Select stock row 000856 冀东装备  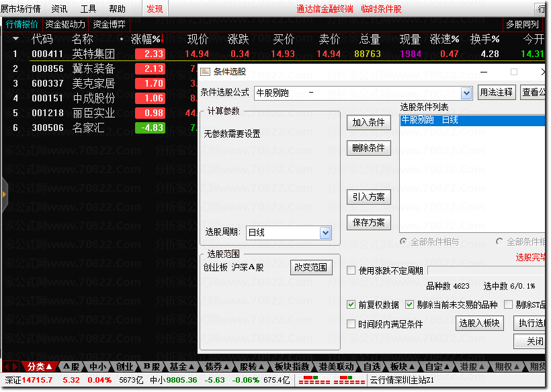[100, 68]
